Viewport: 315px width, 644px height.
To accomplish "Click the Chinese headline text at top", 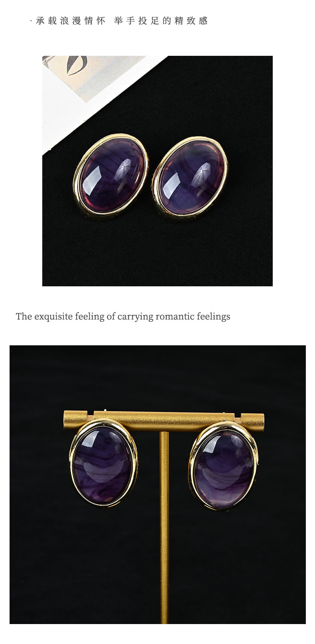I will [x=119, y=21].
